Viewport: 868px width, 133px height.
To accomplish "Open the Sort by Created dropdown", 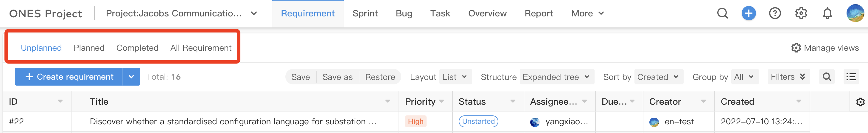I will point(658,77).
